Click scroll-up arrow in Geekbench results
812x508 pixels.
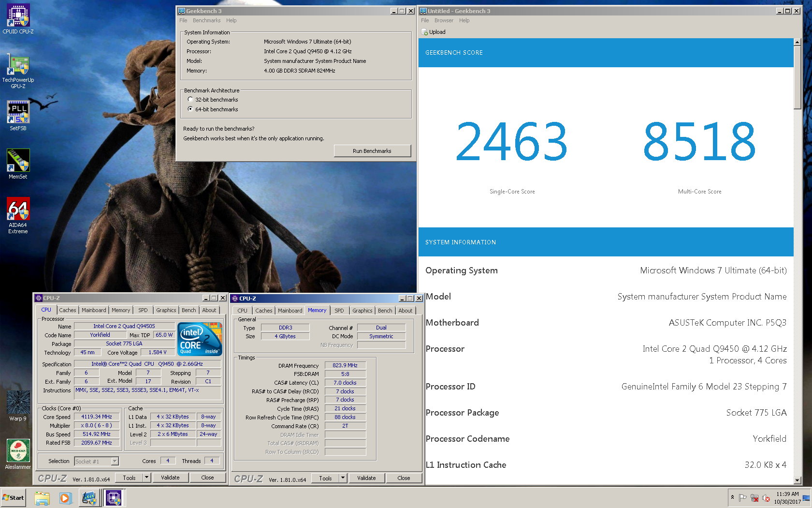[797, 42]
